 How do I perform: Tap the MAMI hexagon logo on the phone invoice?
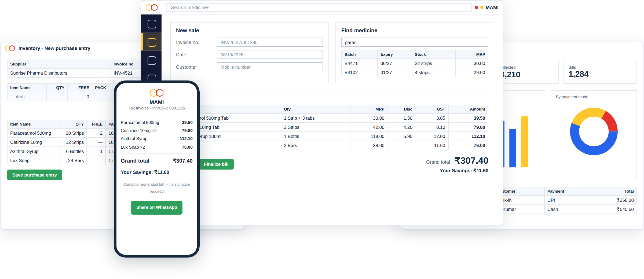click(157, 93)
